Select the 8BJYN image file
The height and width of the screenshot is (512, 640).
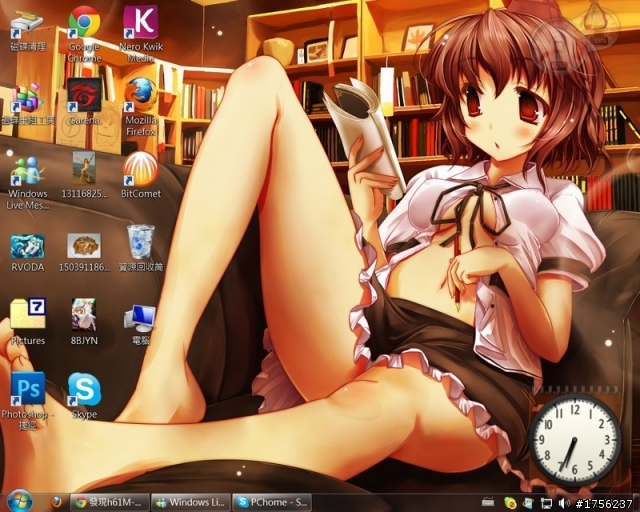pyautogui.click(x=84, y=323)
